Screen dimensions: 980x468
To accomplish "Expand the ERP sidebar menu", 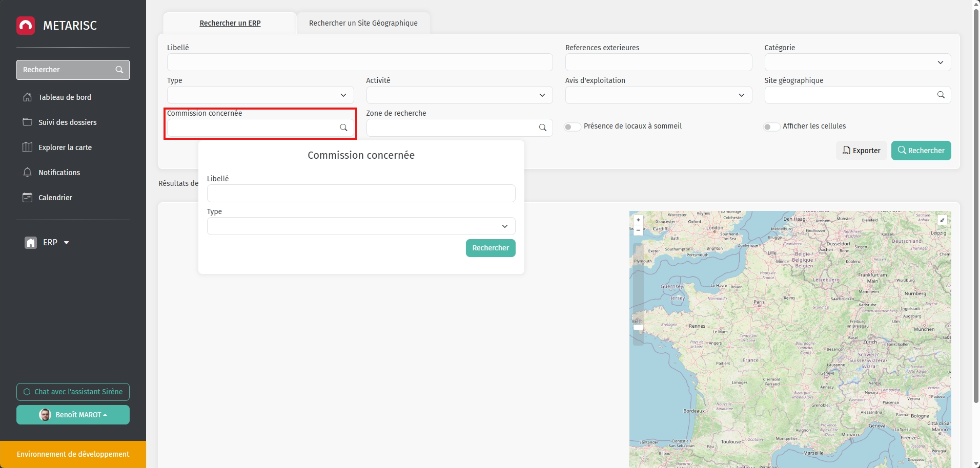I will coord(50,243).
